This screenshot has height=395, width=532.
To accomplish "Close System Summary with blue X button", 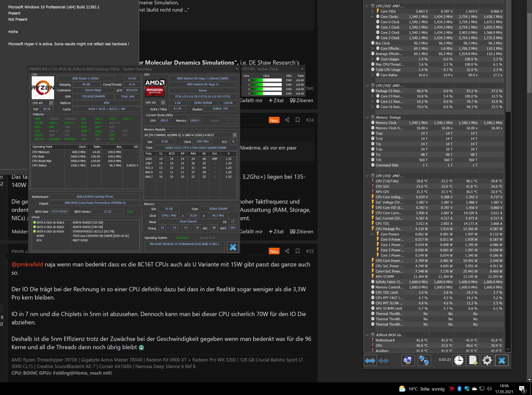I will tap(233, 247).
